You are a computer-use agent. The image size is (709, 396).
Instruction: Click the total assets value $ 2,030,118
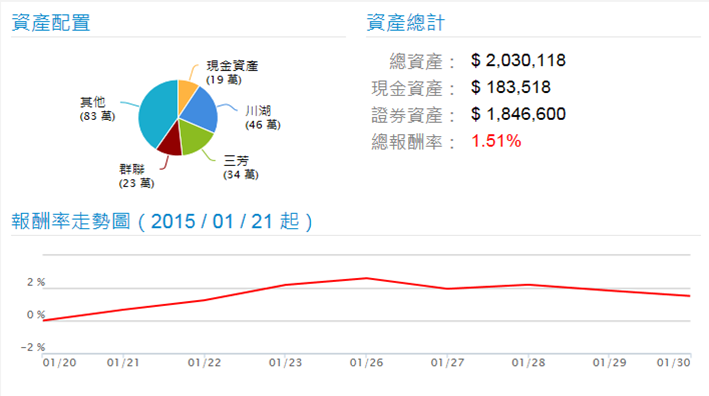(x=518, y=60)
